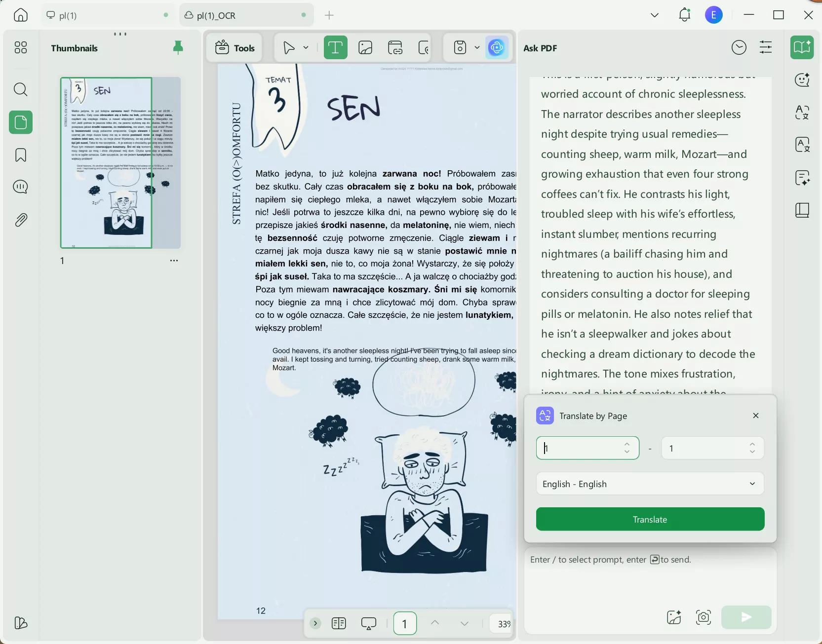Expand the English language dropdown
Viewport: 822px width, 644px height.
tap(650, 484)
